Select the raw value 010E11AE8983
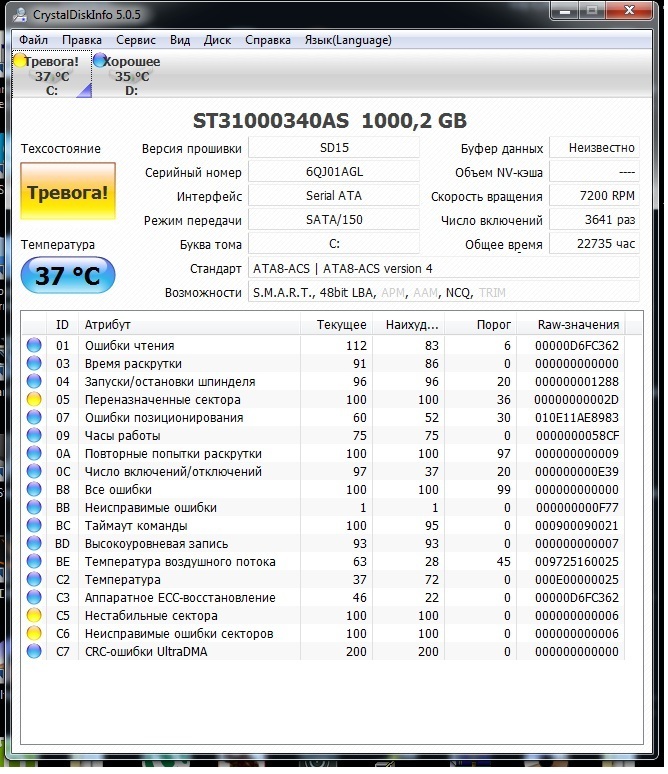Viewport: 668px width, 774px height. pyautogui.click(x=577, y=418)
